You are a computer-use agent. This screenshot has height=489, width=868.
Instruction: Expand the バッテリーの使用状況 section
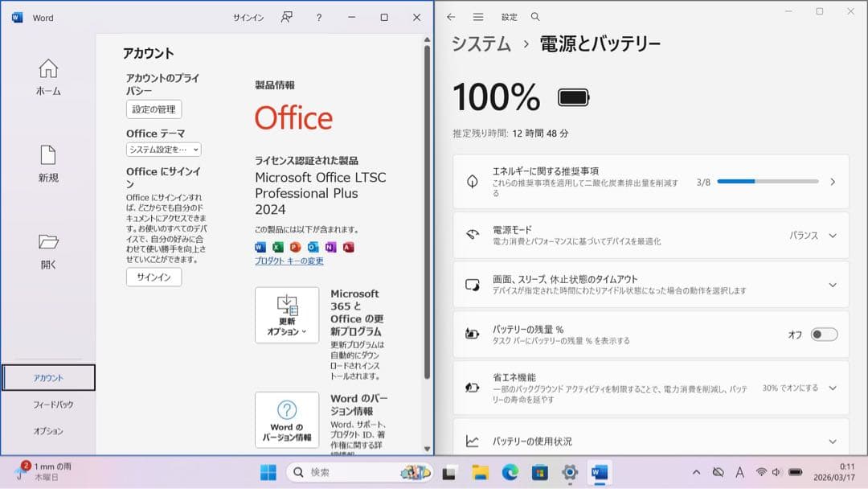click(x=833, y=442)
